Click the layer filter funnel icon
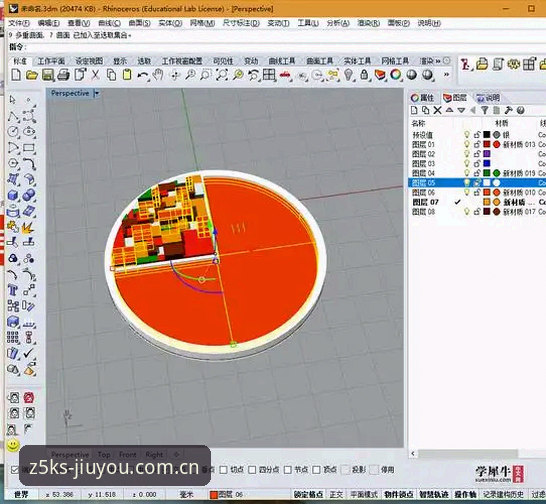546x504 pixels. (484, 110)
